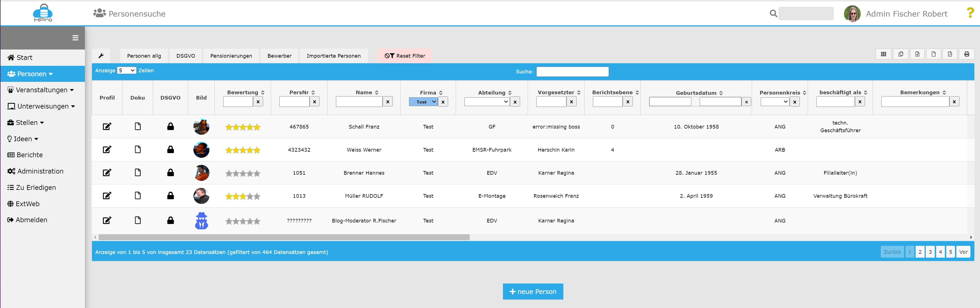Copy table to clipboard icon
The width and height of the screenshot is (980, 308).
900,55
